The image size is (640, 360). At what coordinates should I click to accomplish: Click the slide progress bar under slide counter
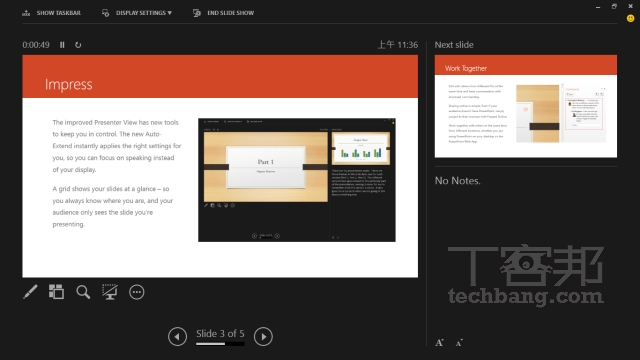(x=220, y=344)
